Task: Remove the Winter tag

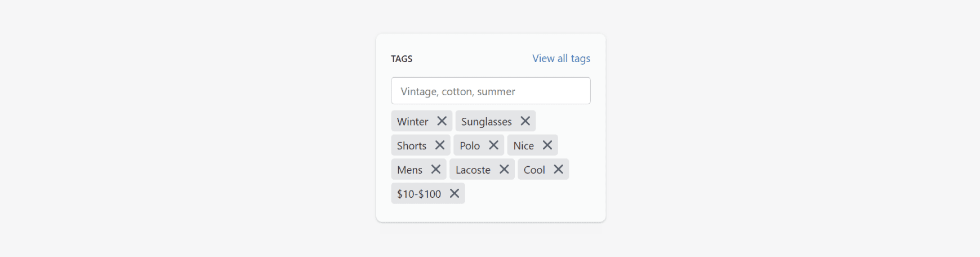Action: pyautogui.click(x=442, y=121)
